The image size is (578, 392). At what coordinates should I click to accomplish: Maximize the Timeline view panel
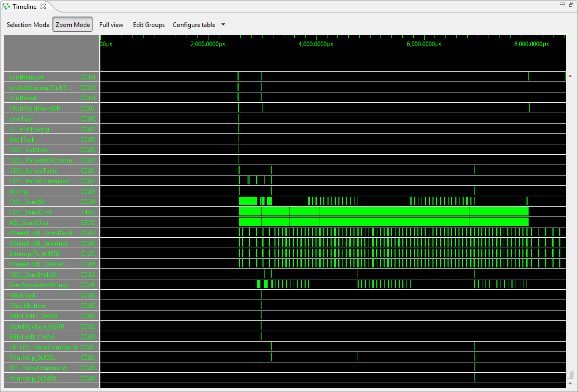[571, 5]
